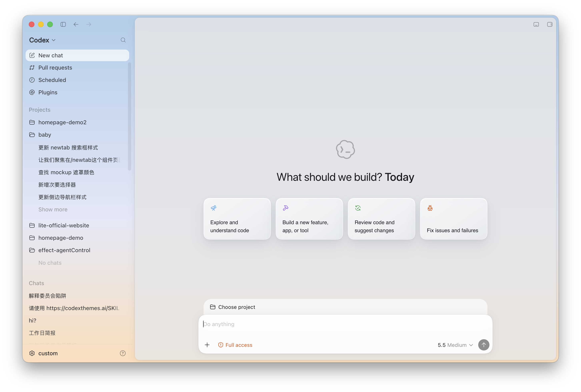The image size is (581, 392).
Task: Open chat 查找 mockup 遮罩颜色
Action: point(77,172)
